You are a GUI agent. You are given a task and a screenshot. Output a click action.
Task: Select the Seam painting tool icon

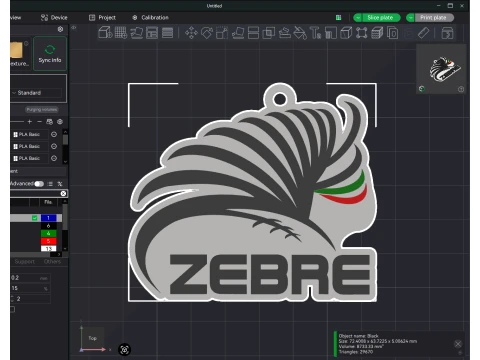click(331, 33)
